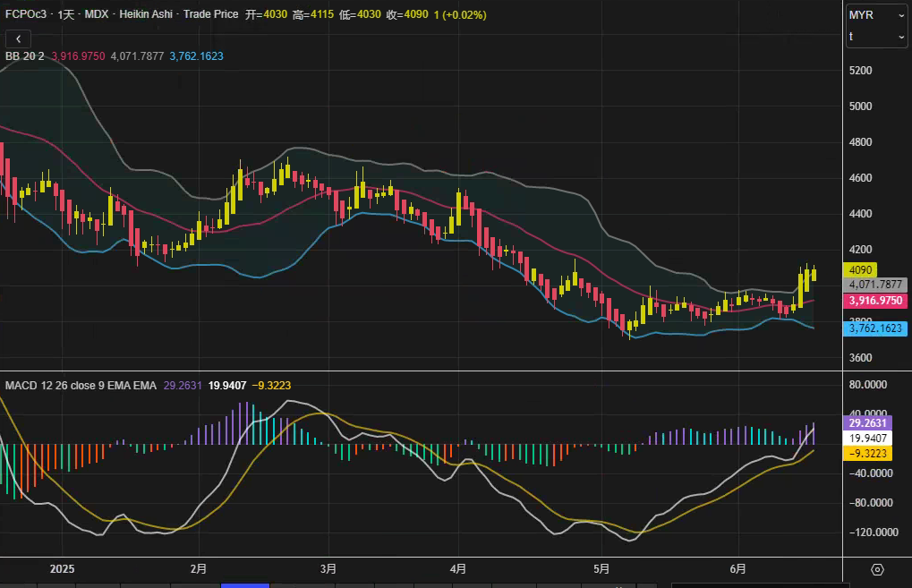Image resolution: width=912 pixels, height=588 pixels.
Task: Open the MYR currency dropdown
Action: (876, 15)
